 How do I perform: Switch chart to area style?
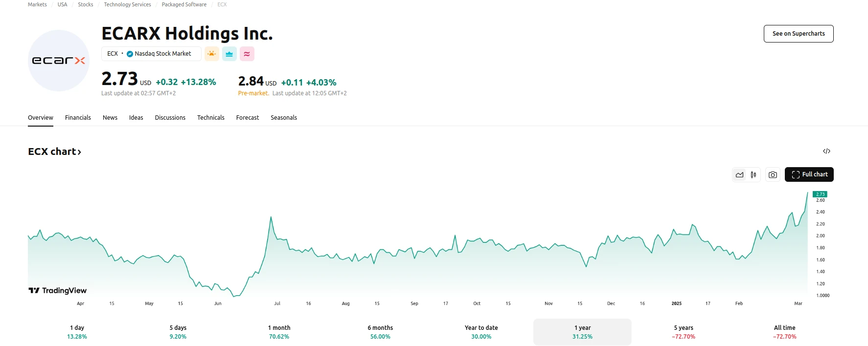pyautogui.click(x=739, y=174)
